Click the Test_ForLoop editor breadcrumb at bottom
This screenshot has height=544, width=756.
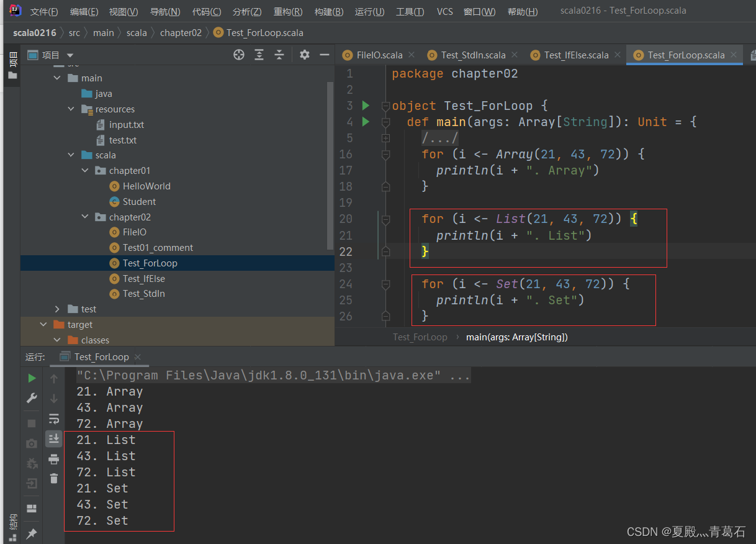(x=420, y=337)
